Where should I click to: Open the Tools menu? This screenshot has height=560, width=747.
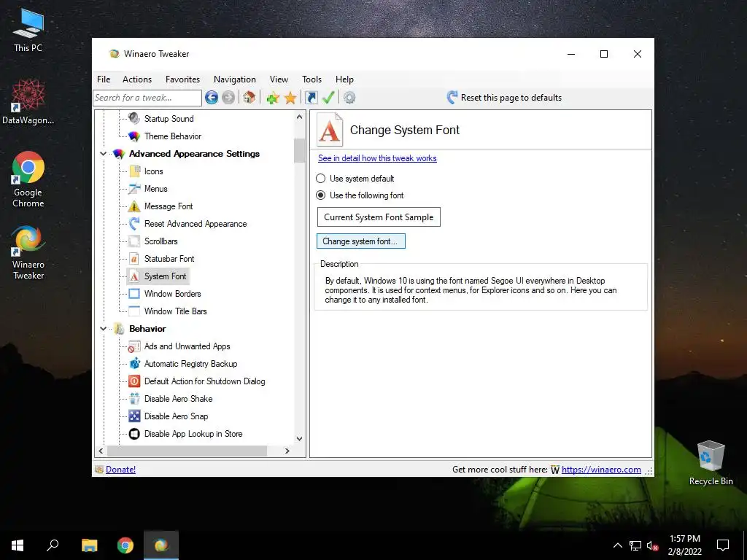tap(311, 79)
